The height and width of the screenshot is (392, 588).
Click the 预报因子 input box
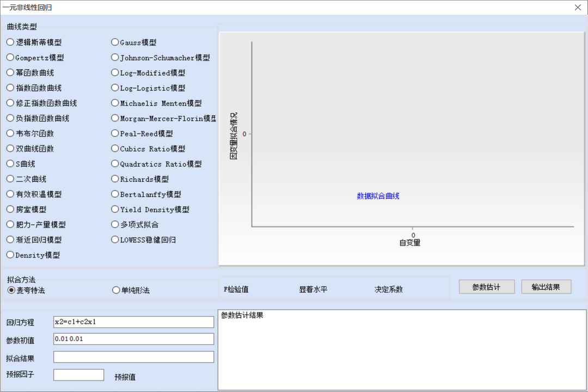pos(78,375)
